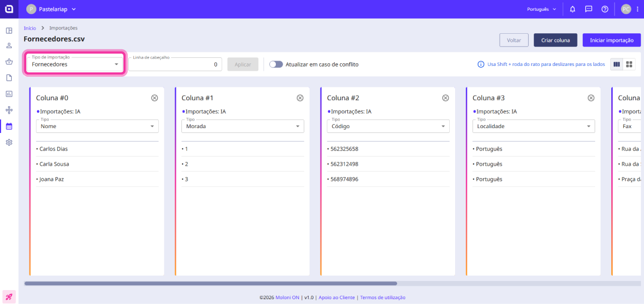The image size is (644, 304).
Task: Open Tipo dropdown showing Nome
Action: [97, 126]
